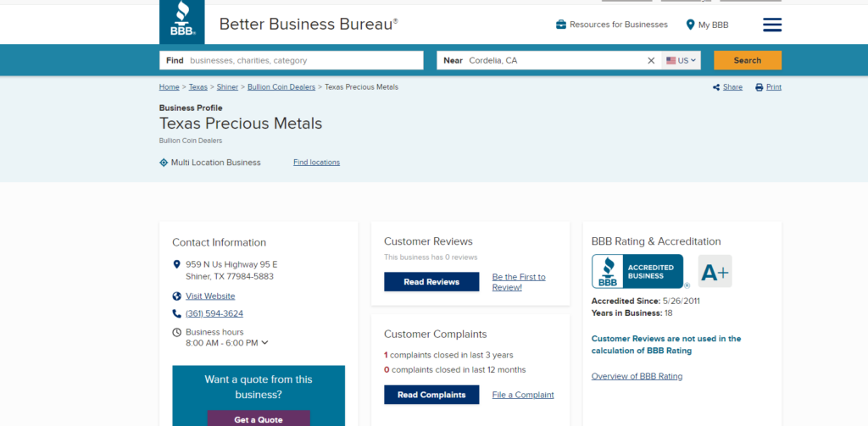Click 'Customer Reviews are not used' notice
Screen dimensions: 868x426
pos(666,345)
